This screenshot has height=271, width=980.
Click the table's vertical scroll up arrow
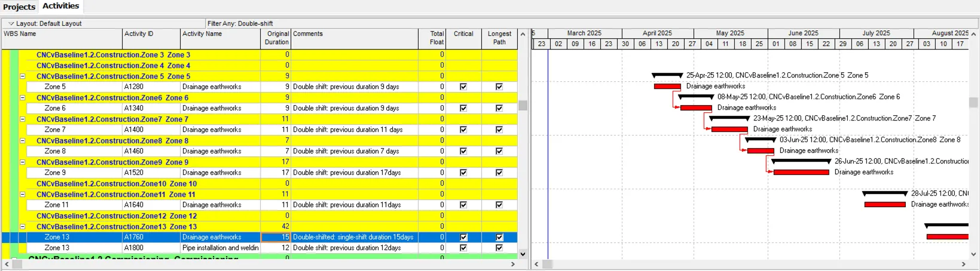coord(523,35)
